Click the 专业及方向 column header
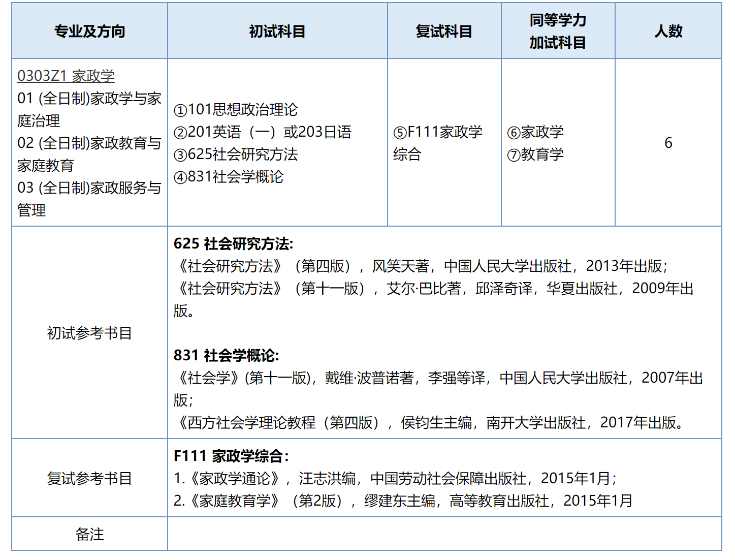The height and width of the screenshot is (560, 735). 89,31
